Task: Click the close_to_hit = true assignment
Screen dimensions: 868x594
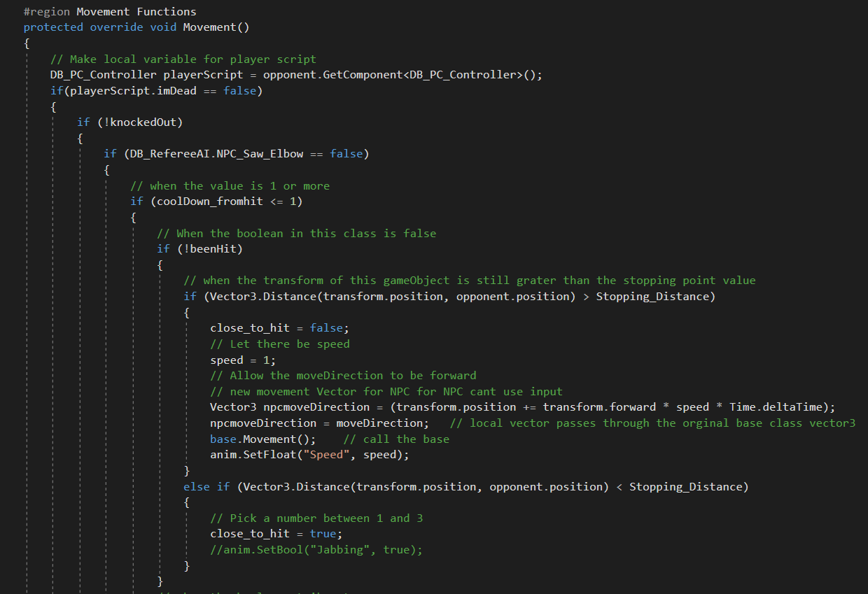Action: 276,534
